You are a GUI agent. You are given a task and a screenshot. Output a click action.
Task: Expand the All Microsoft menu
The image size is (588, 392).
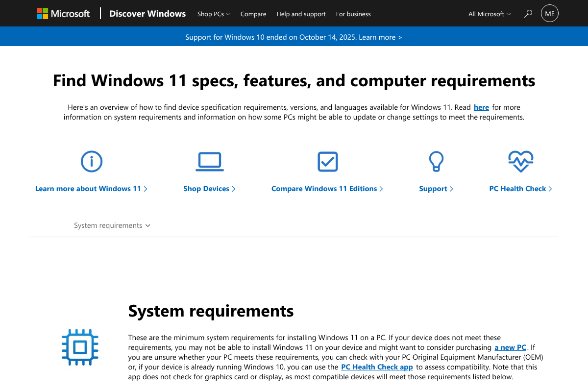point(490,14)
